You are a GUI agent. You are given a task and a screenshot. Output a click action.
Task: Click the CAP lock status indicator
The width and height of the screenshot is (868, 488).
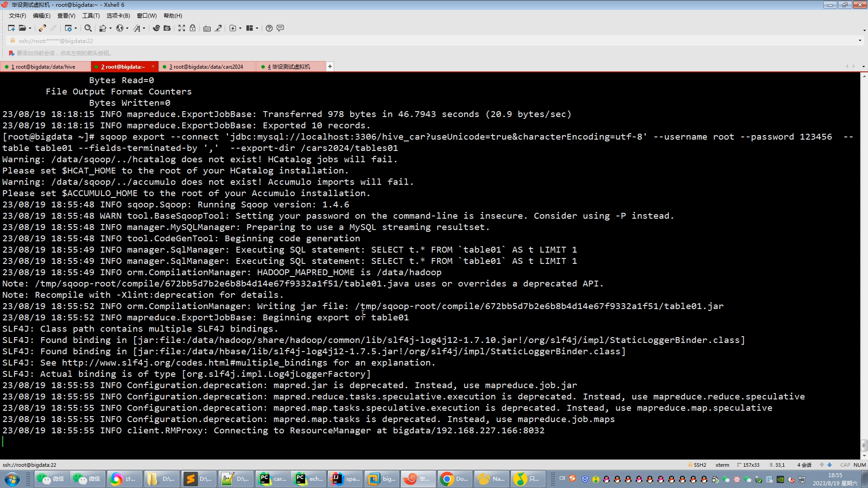click(845, 464)
